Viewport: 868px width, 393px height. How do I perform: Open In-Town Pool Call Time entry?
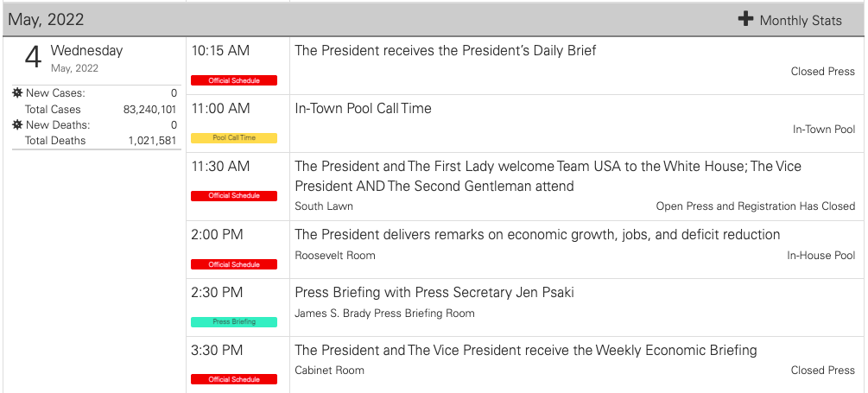point(363,108)
